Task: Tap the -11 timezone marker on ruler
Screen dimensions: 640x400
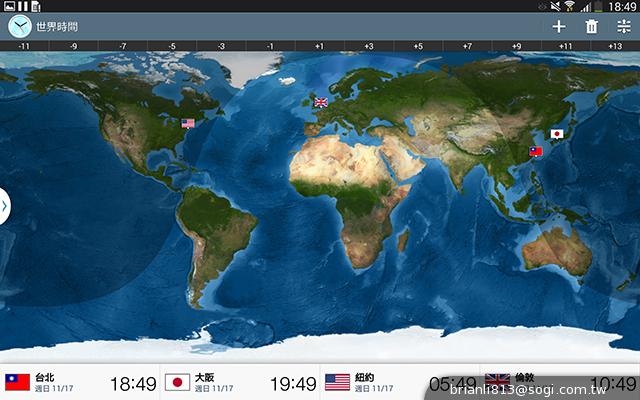Action: [x=23, y=46]
